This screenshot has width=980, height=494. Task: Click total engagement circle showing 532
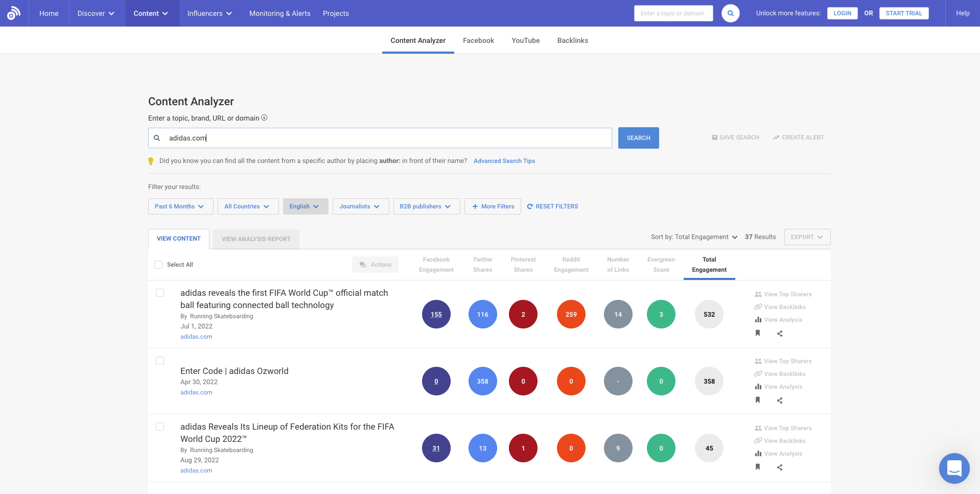pyautogui.click(x=709, y=314)
